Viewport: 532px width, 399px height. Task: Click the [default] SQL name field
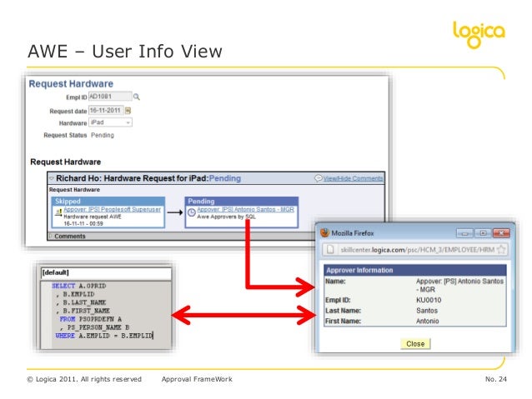coord(106,273)
